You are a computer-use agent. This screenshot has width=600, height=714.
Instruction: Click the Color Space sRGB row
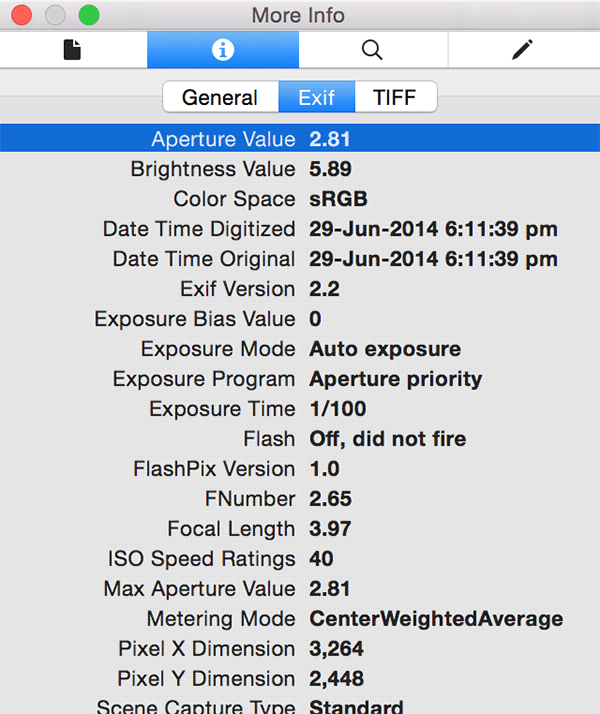click(300, 199)
